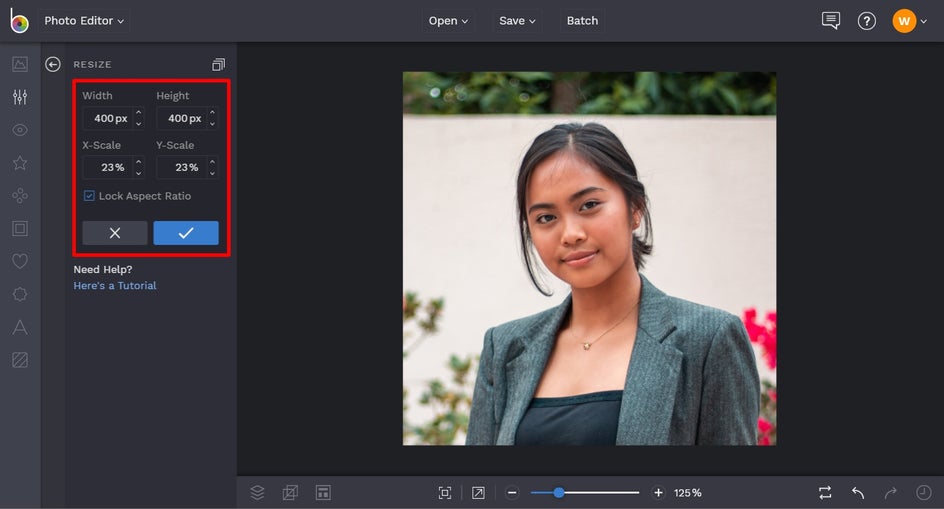The image size is (944, 509).
Task: Increase Height with the up arrow
Action: [212, 113]
